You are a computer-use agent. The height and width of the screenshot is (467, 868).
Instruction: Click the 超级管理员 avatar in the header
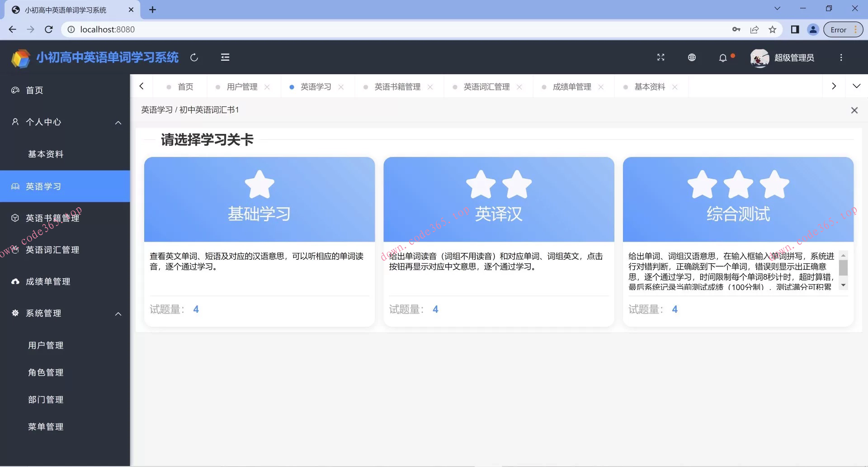pyautogui.click(x=759, y=58)
